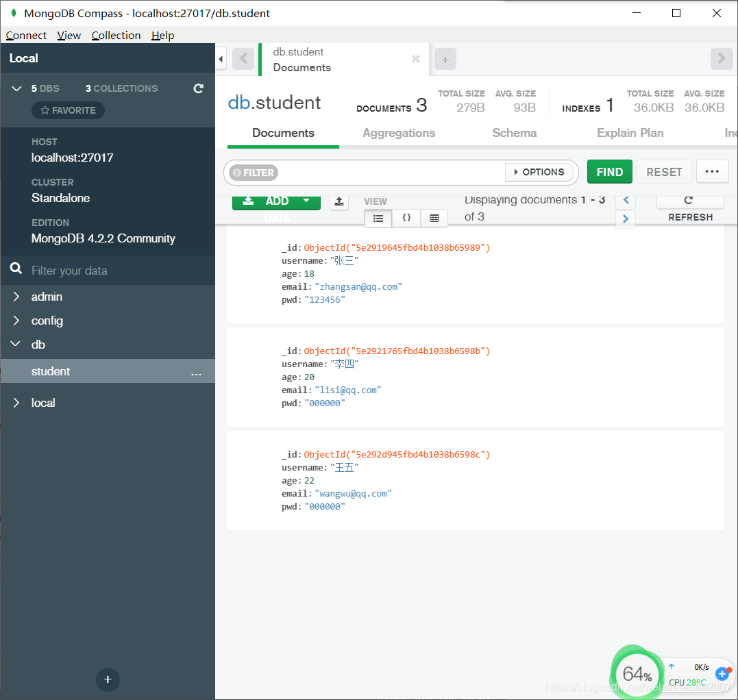Open a new tab with plus
This screenshot has height=700, width=738.
tap(445, 60)
